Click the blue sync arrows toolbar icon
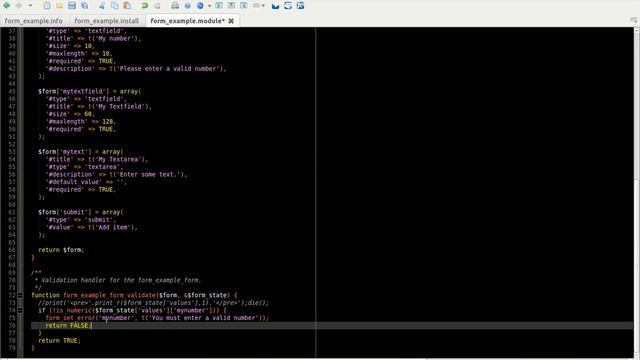 coord(288,6)
